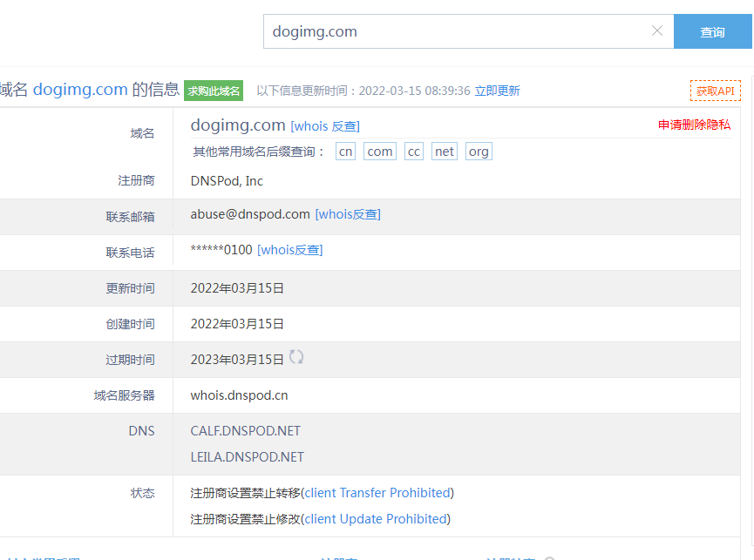Click the blue dogimg.com heading link

[x=80, y=90]
